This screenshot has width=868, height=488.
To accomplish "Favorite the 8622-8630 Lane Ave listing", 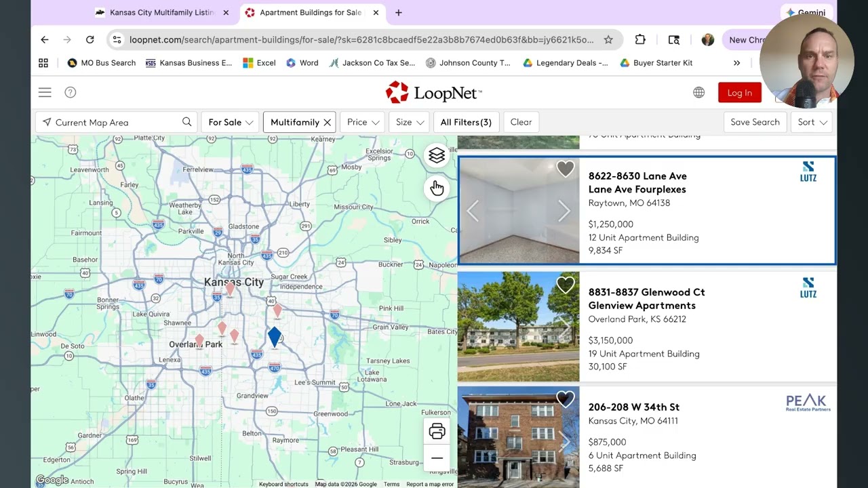I will pyautogui.click(x=565, y=169).
